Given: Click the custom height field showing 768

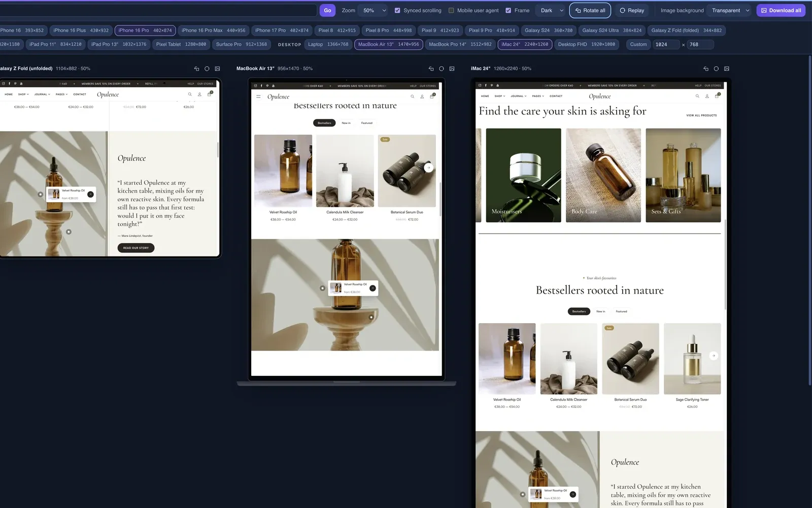Looking at the screenshot, I should (700, 44).
